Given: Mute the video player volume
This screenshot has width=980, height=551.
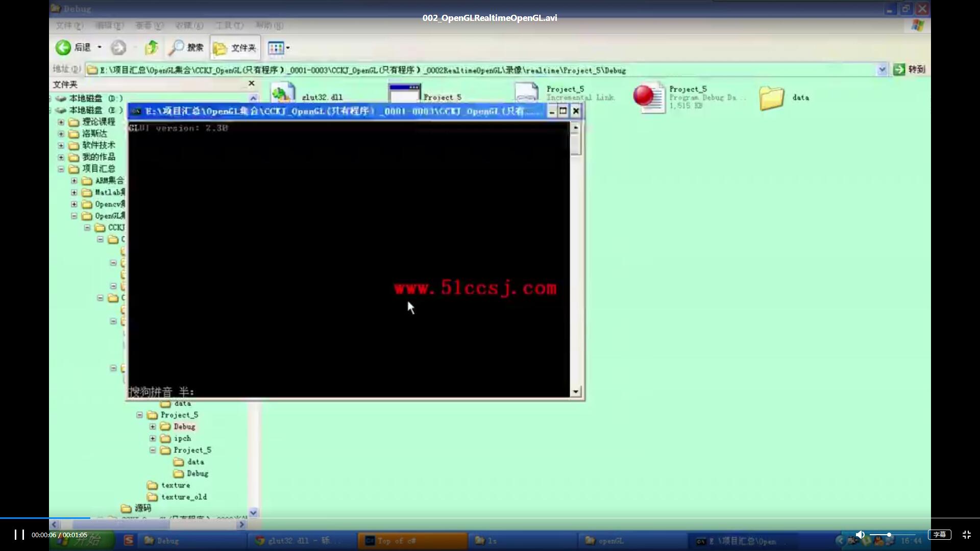Looking at the screenshot, I should coord(860,535).
